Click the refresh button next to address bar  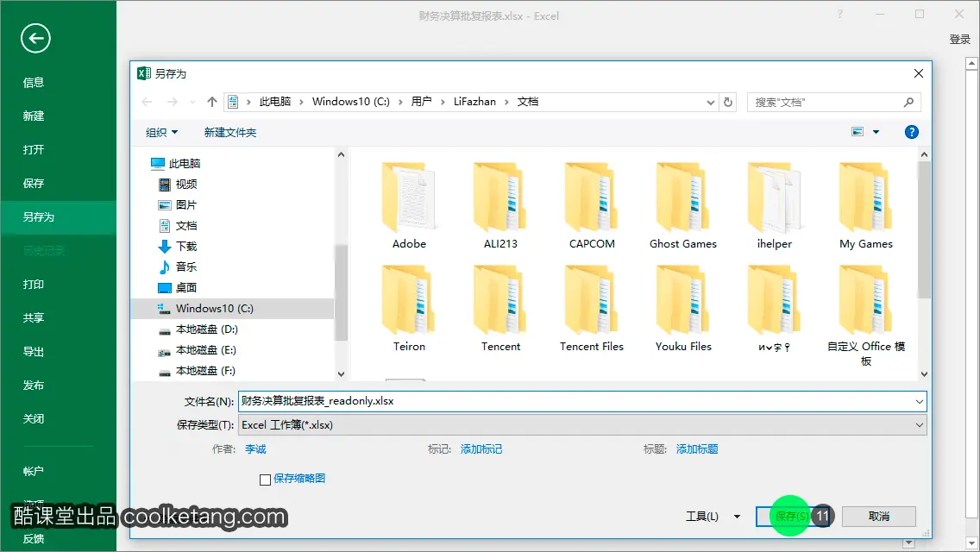[727, 102]
